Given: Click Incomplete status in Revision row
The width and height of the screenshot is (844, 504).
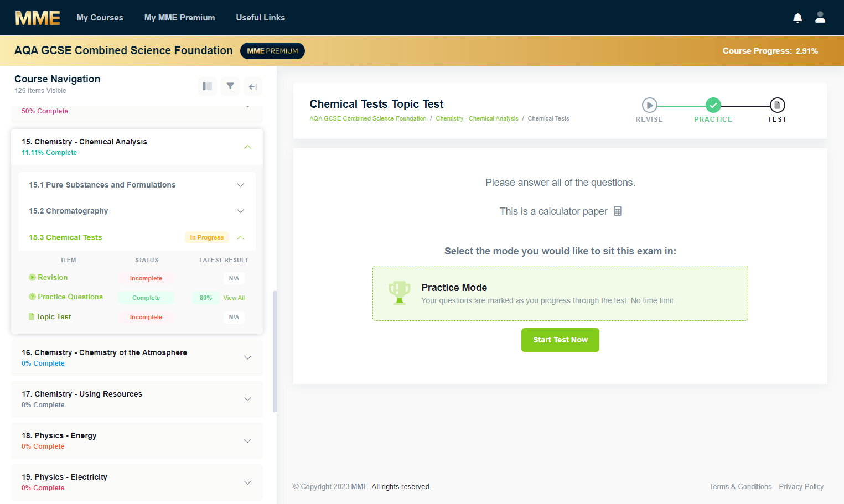Looking at the screenshot, I should click(146, 278).
